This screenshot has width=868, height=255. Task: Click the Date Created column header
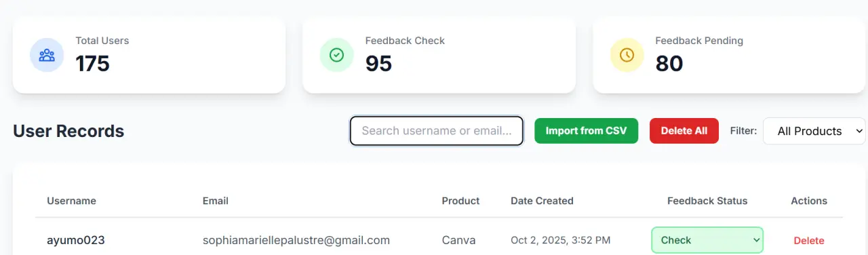[x=542, y=201]
